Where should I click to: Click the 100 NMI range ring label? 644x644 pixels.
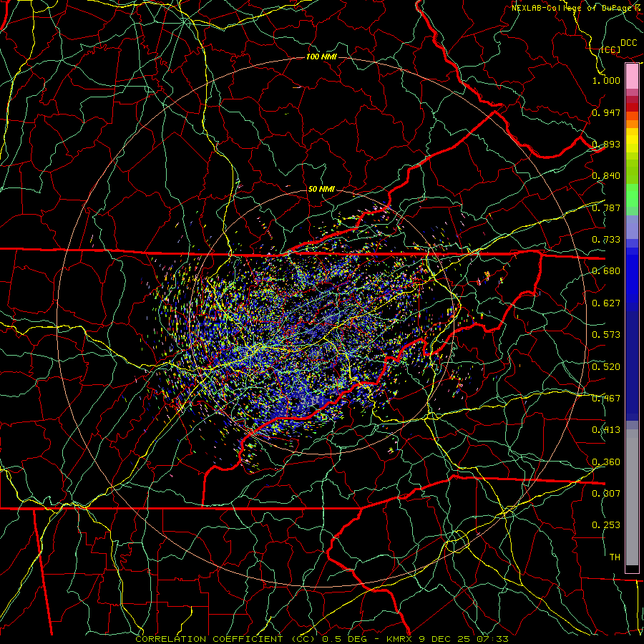coord(321,57)
